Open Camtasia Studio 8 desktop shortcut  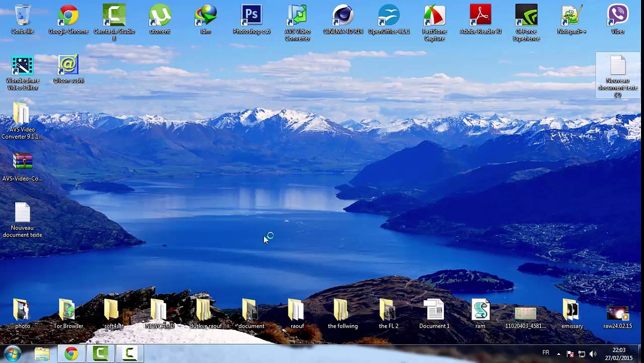(x=114, y=23)
